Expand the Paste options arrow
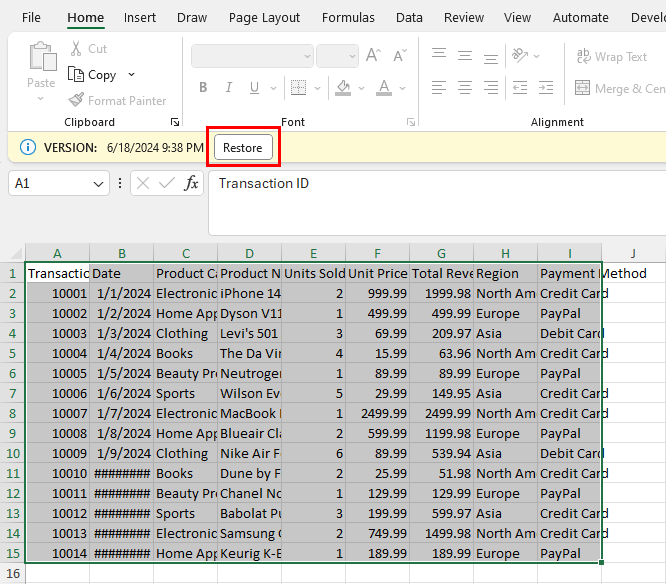This screenshot has width=666, height=584. tap(40, 99)
